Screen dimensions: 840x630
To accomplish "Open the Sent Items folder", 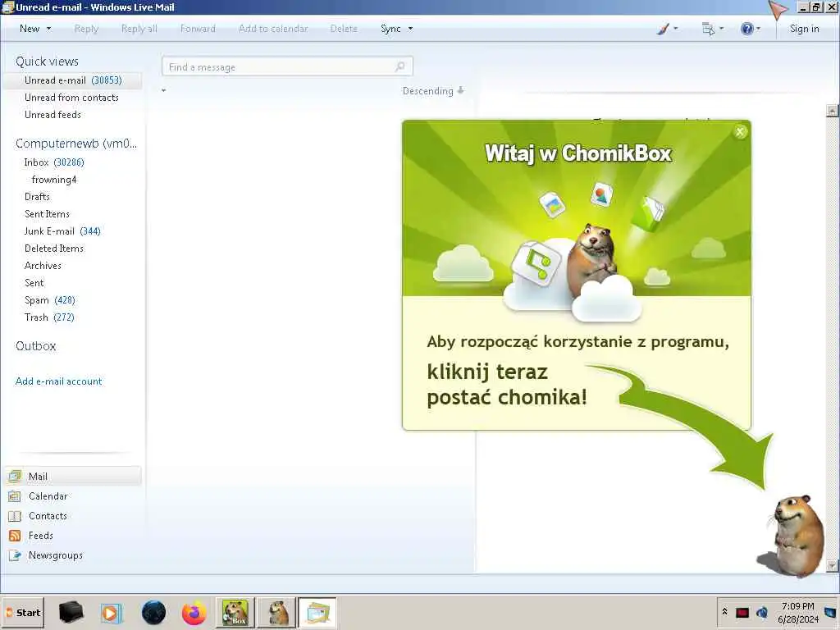I will click(x=47, y=214).
